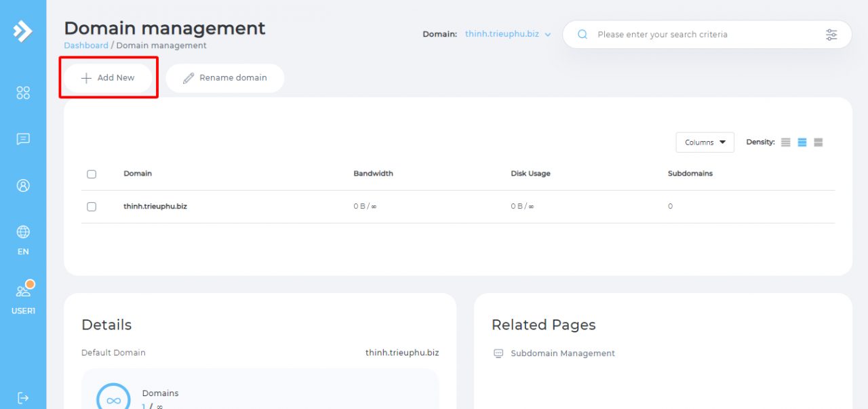The image size is (868, 409).
Task: Click the Add New button
Action: 108,78
